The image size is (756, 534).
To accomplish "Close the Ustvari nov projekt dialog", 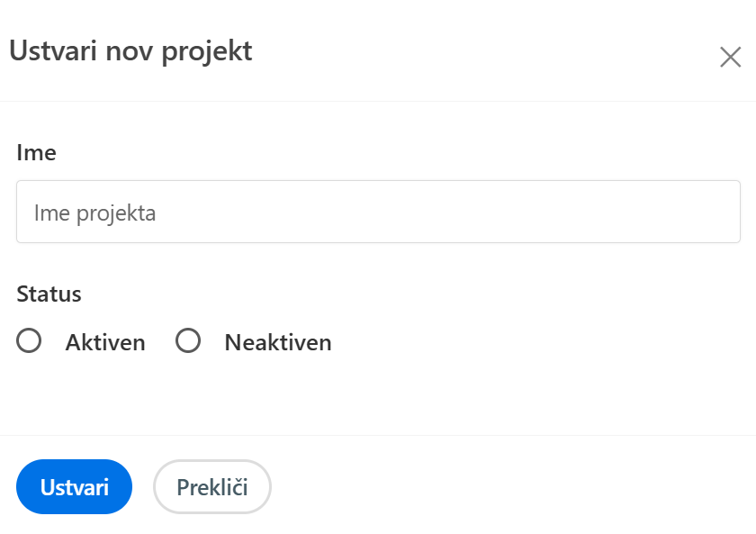I will pyautogui.click(x=730, y=58).
